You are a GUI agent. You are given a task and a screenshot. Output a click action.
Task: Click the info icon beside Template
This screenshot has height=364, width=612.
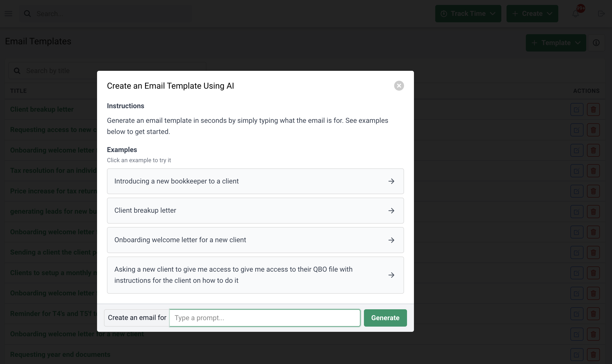click(x=596, y=43)
